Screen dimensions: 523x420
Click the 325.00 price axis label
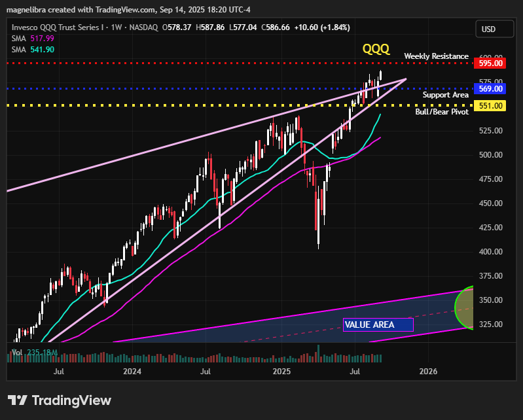coord(491,324)
